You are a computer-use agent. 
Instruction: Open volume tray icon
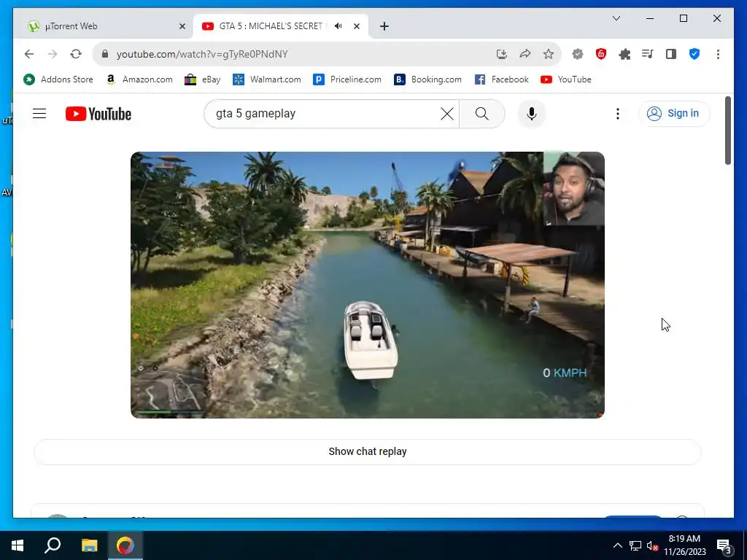pos(652,545)
